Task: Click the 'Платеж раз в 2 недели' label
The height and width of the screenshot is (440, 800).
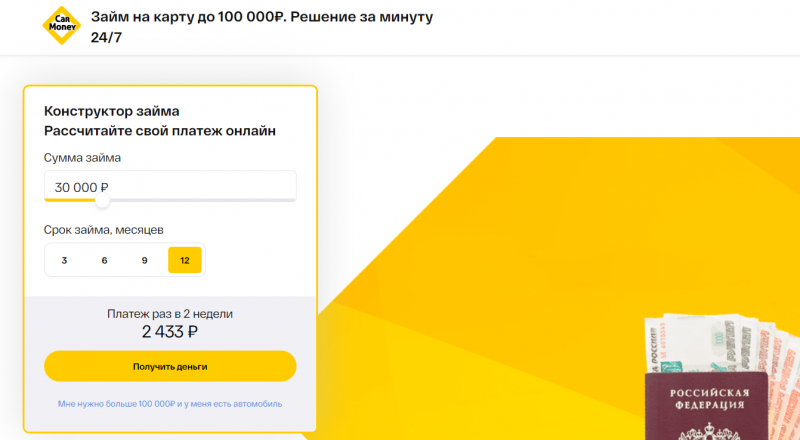Action: coord(170,314)
